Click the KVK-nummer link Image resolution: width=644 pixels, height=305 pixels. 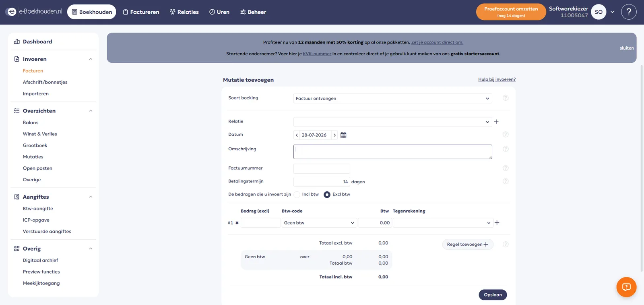pos(317,54)
